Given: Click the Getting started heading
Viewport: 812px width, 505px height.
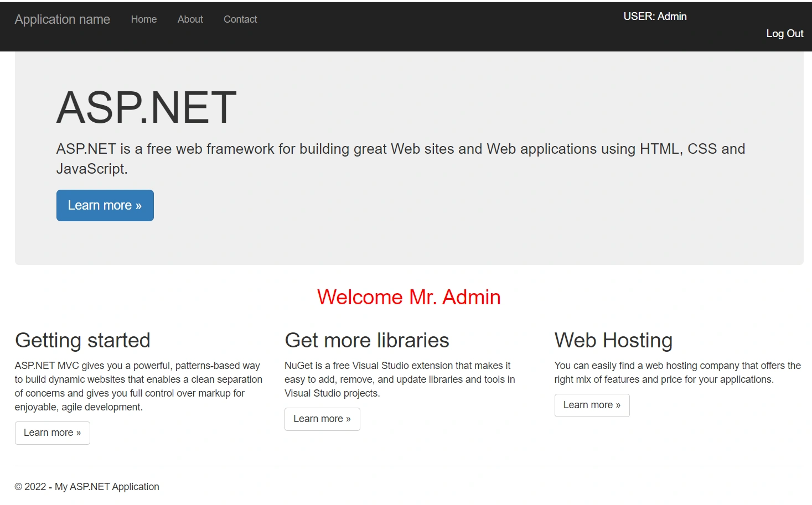Looking at the screenshot, I should pyautogui.click(x=82, y=340).
